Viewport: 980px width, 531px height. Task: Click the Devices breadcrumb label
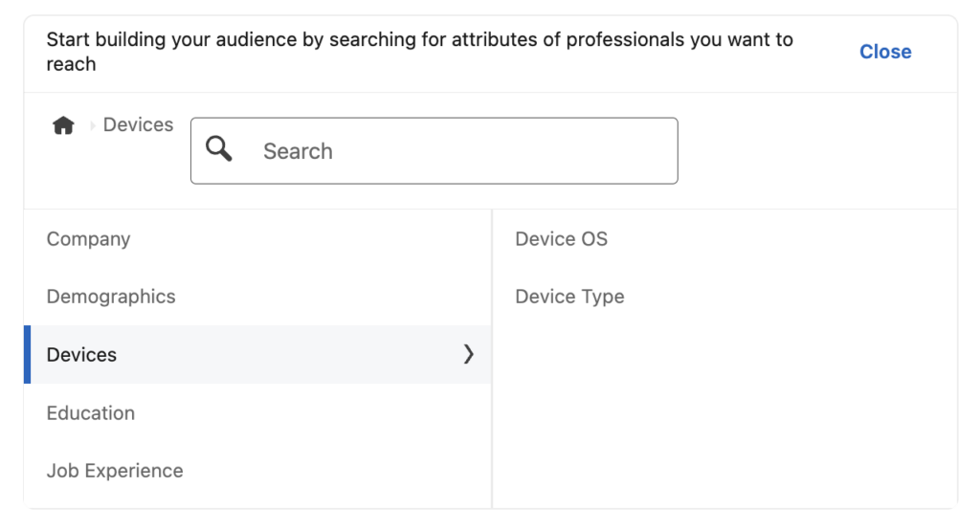point(138,125)
